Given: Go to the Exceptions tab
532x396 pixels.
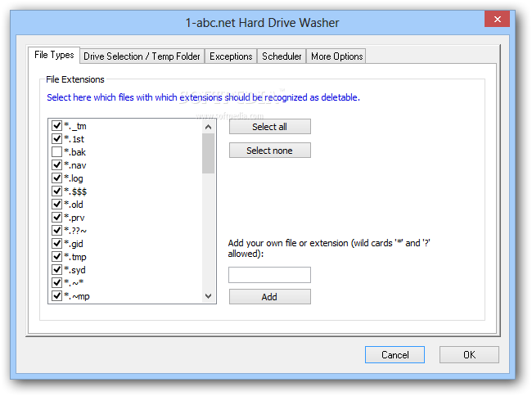Looking at the screenshot, I should coord(231,56).
